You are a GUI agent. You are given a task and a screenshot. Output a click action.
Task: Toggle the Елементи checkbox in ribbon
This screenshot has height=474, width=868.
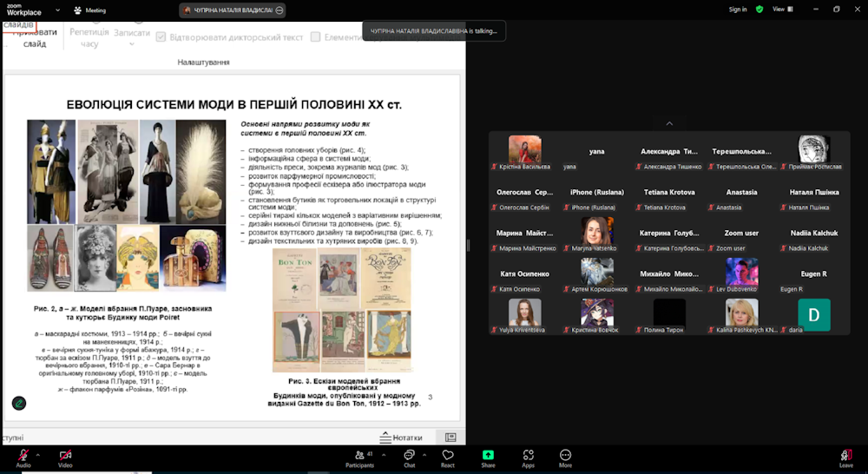pos(316,37)
